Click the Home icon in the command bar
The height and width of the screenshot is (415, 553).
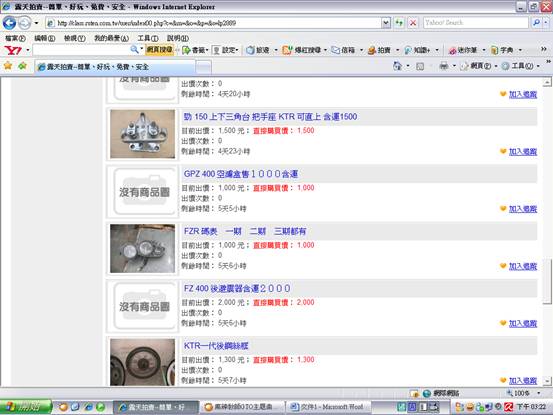pyautogui.click(x=397, y=66)
